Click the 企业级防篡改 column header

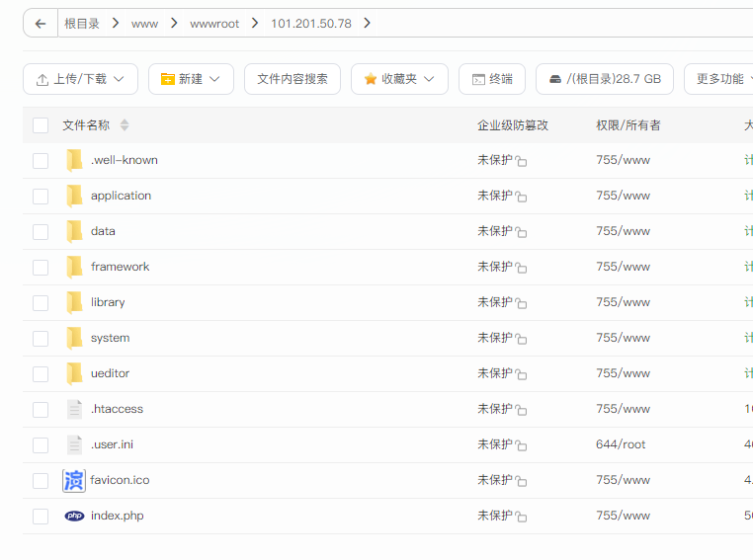[513, 125]
